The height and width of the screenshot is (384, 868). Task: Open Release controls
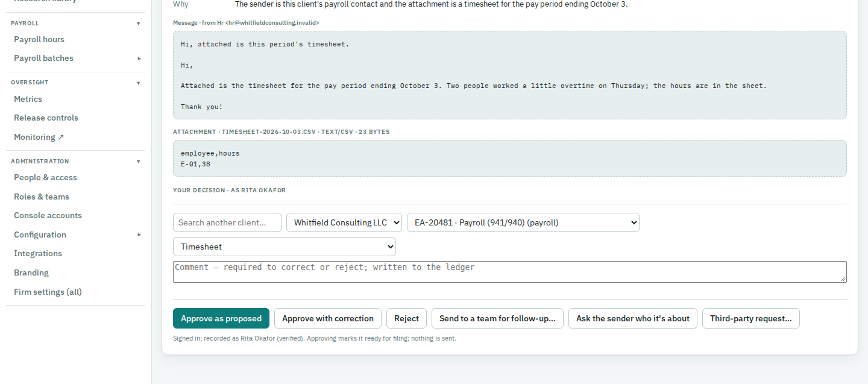pos(46,118)
